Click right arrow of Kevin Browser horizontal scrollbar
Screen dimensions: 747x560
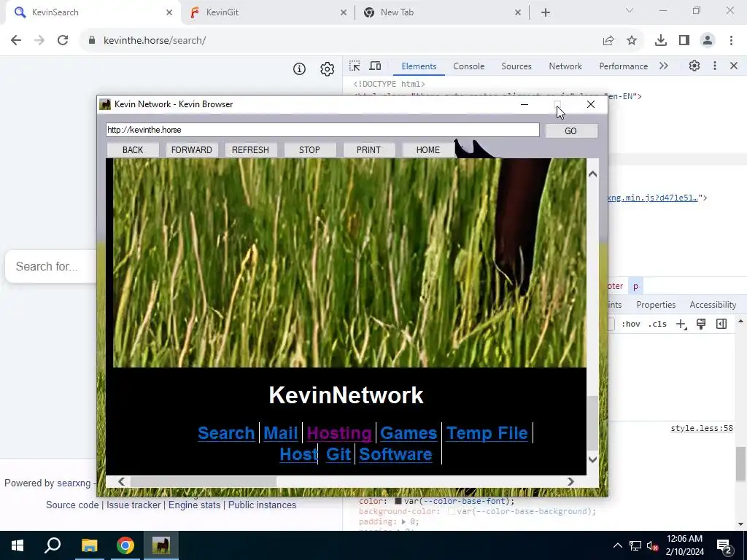point(570,481)
